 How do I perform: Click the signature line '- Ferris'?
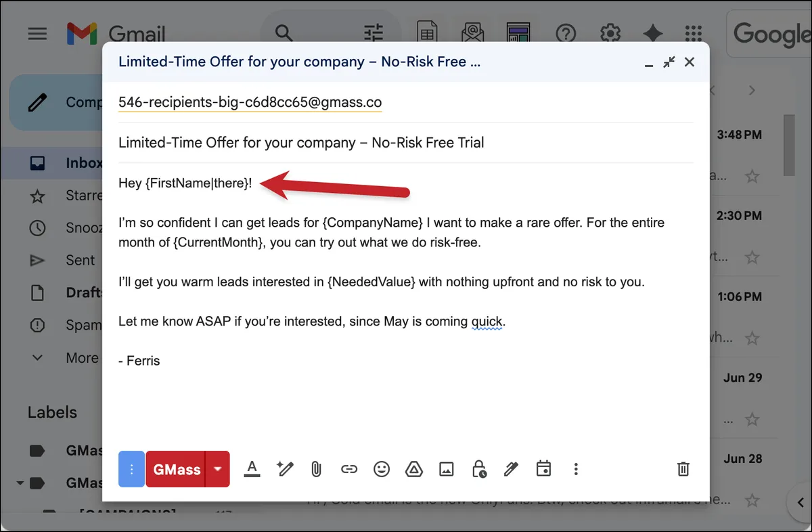coord(139,361)
